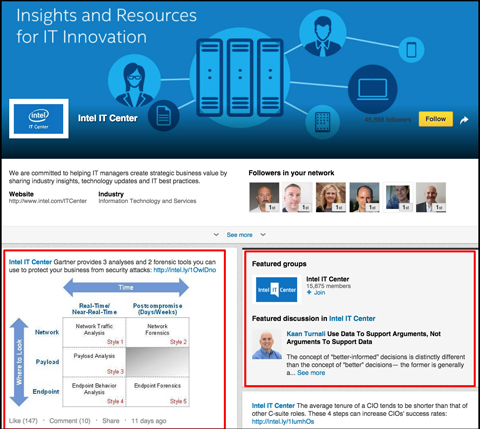
Task: Open the intel.com/ITCenter website link
Action: coord(48,201)
